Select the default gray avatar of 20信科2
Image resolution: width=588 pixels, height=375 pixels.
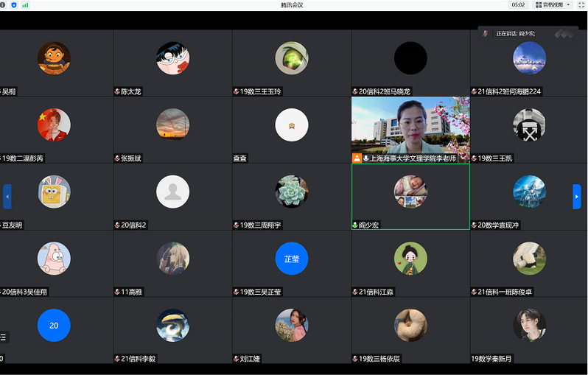[173, 192]
